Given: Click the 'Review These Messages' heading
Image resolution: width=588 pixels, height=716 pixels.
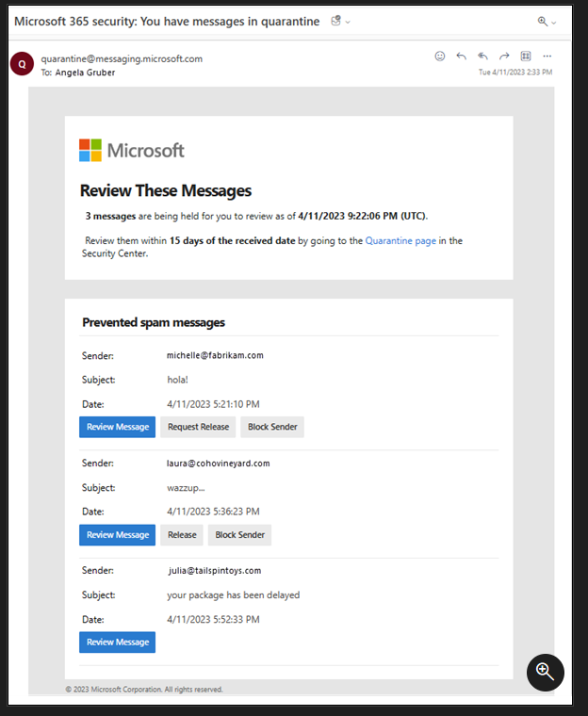Looking at the screenshot, I should [x=166, y=190].
